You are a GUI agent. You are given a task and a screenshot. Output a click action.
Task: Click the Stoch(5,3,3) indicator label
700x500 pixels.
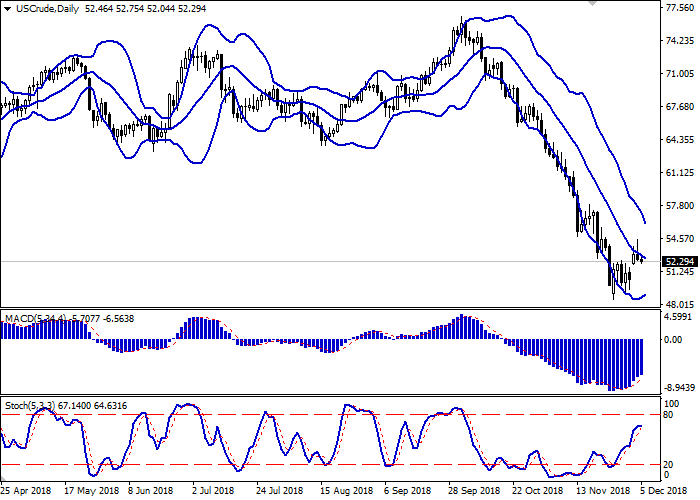pos(30,406)
